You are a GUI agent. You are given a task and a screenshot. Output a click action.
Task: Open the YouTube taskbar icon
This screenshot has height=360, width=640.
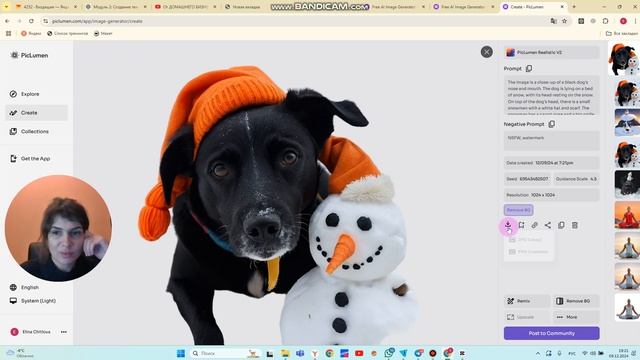click(359, 353)
